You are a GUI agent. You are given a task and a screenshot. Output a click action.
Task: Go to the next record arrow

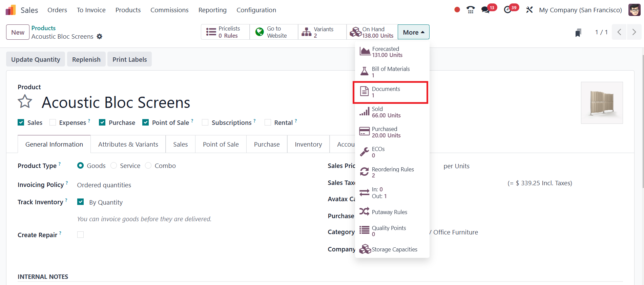(634, 32)
